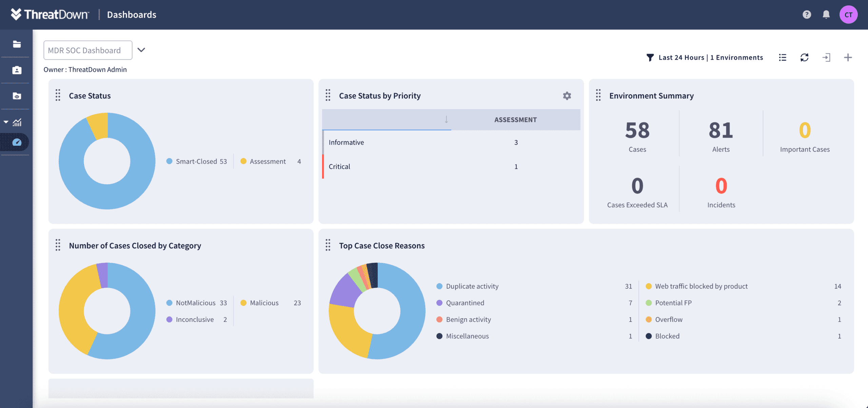Click the MDR SOC Dashboard name field

[88, 50]
